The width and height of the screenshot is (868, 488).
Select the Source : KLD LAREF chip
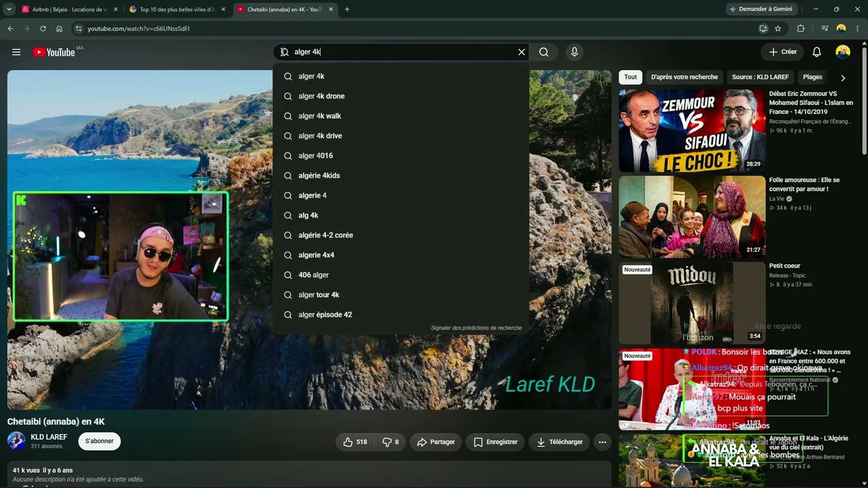pos(760,77)
